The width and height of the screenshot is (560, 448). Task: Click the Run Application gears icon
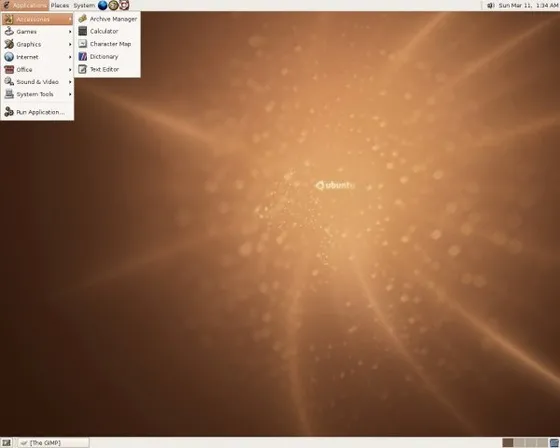pos(9,112)
